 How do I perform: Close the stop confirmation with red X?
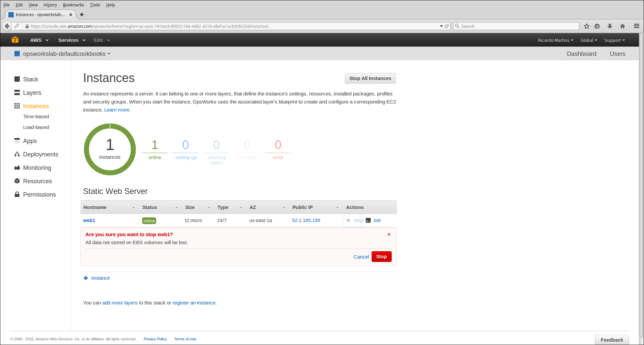389,234
